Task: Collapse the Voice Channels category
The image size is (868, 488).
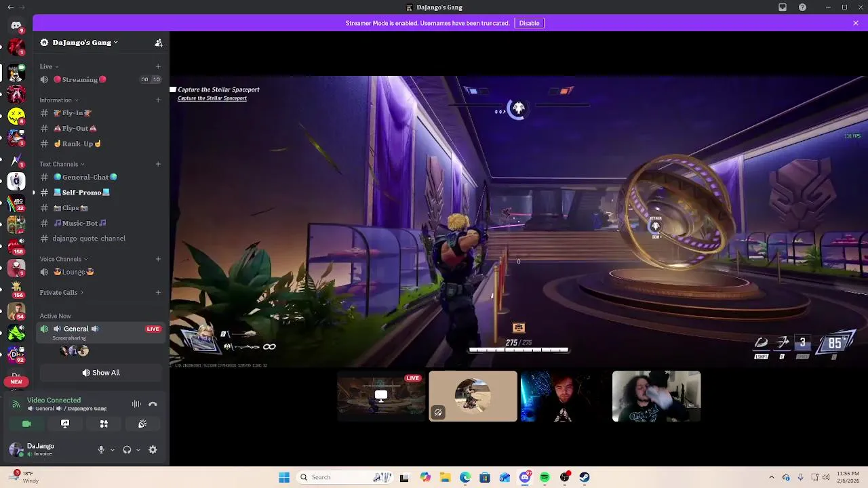Action: (x=64, y=259)
